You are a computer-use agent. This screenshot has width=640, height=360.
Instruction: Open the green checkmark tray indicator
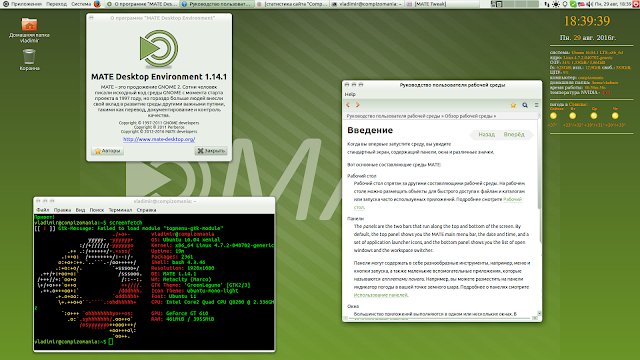(573, 4)
